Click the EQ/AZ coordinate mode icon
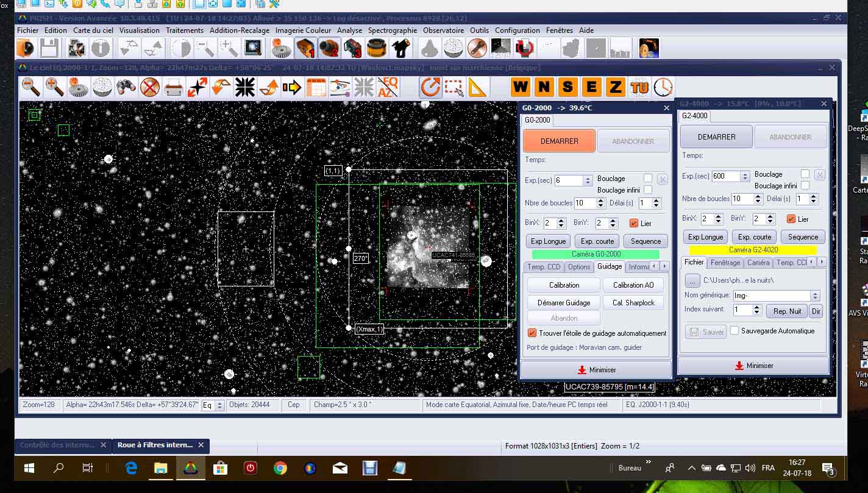868x493 pixels. [x=388, y=87]
